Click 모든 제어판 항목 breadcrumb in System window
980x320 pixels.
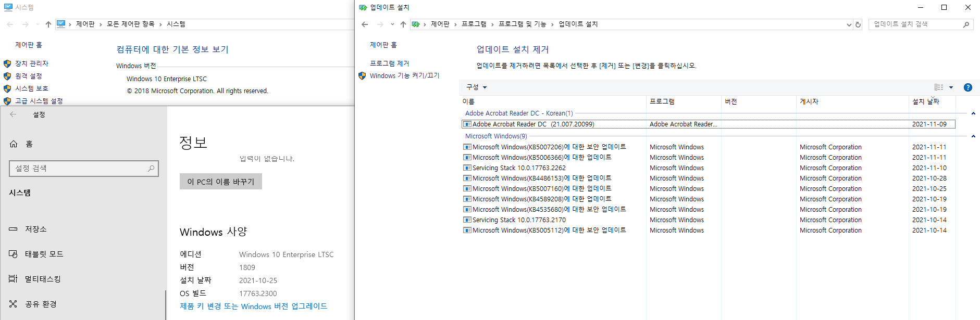pos(131,24)
